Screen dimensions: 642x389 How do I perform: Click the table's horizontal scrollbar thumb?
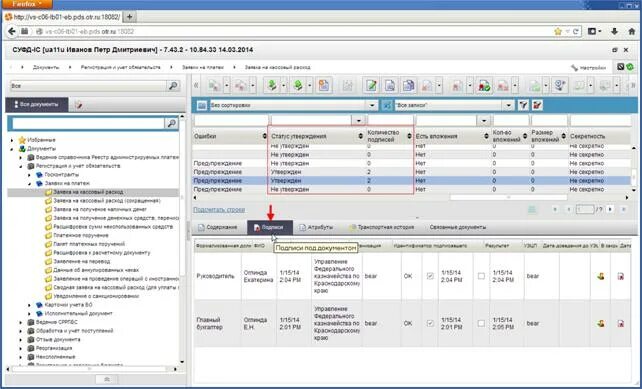[508, 197]
